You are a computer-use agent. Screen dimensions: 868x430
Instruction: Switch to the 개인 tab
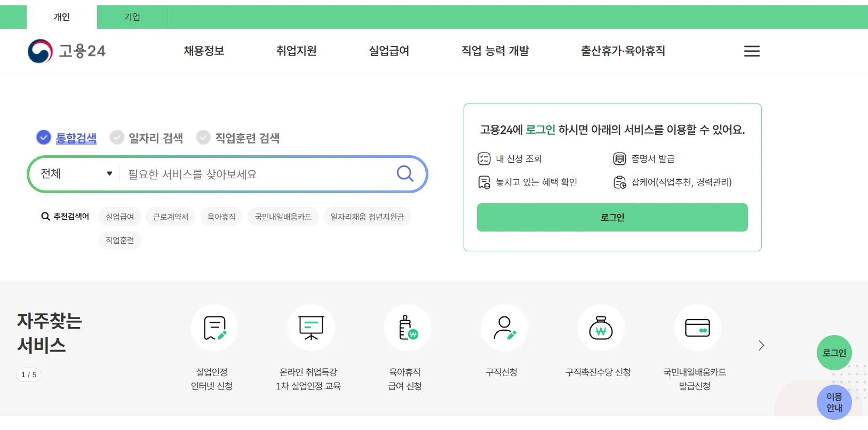(62, 17)
